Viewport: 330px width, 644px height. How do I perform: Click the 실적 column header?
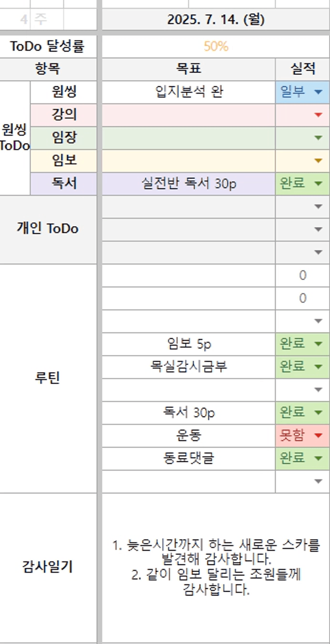[302, 69]
